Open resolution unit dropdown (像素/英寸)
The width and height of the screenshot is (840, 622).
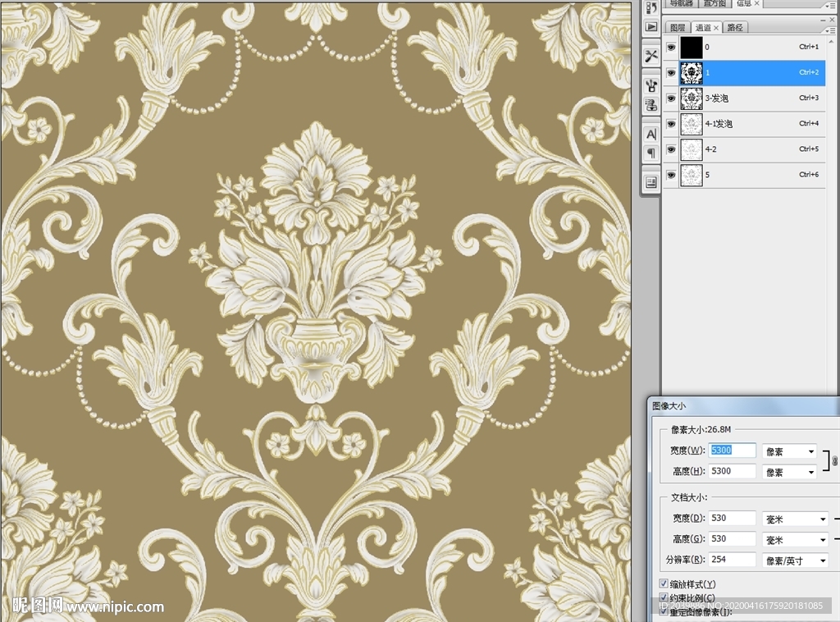tap(795, 560)
